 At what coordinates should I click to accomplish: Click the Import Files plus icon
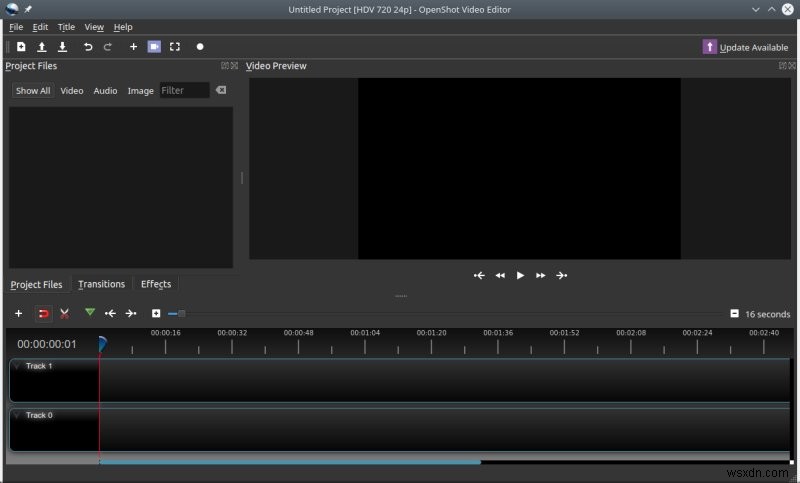point(133,47)
